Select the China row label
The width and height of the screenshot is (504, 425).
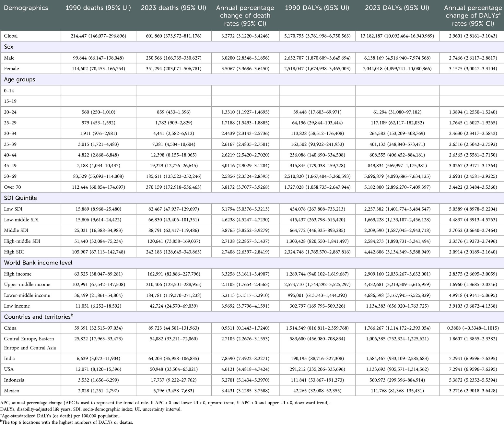point(10,328)
